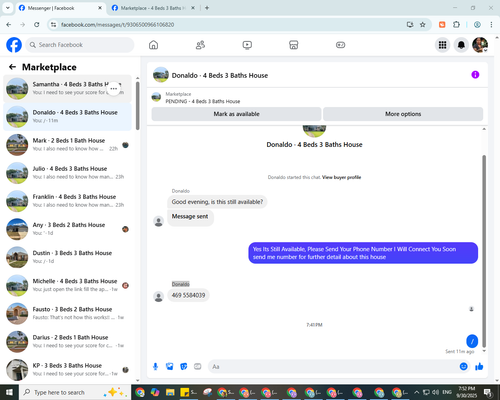The image size is (500, 400).
Task: Open a new browser tab with plus button
Action: tap(207, 8)
